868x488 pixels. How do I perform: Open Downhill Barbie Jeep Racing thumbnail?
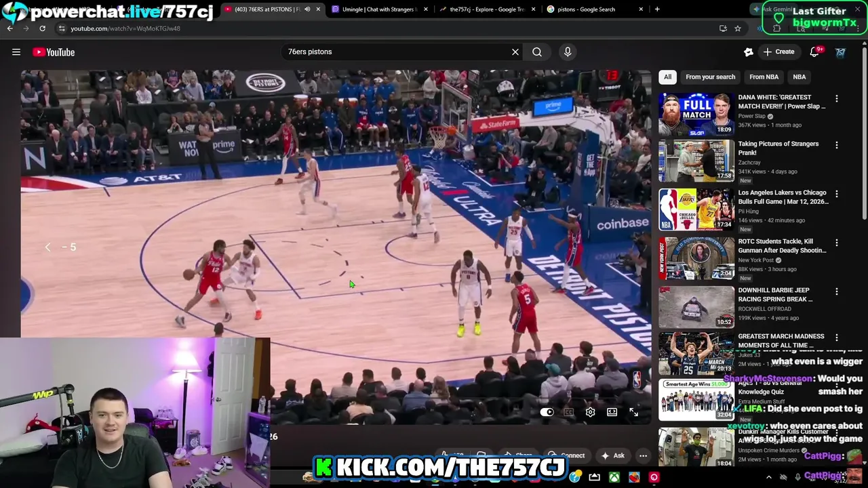pyautogui.click(x=696, y=306)
